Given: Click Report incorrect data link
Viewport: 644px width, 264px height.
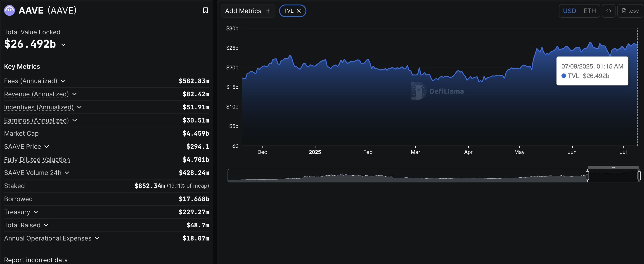Looking at the screenshot, I should click(36, 260).
